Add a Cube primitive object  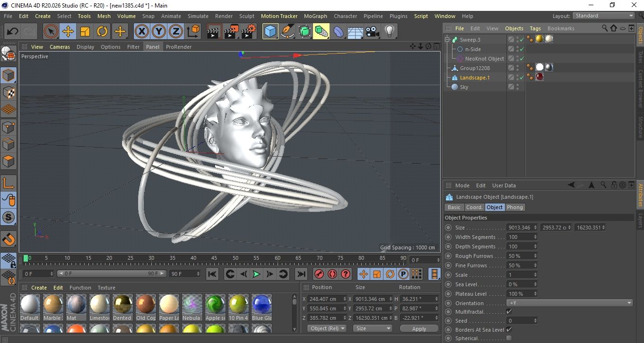pyautogui.click(x=270, y=32)
